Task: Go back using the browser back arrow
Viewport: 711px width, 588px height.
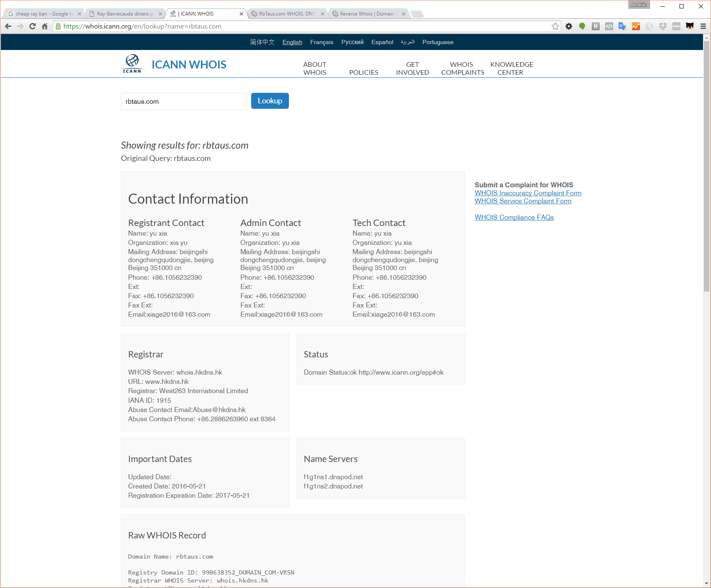Action: (8, 26)
